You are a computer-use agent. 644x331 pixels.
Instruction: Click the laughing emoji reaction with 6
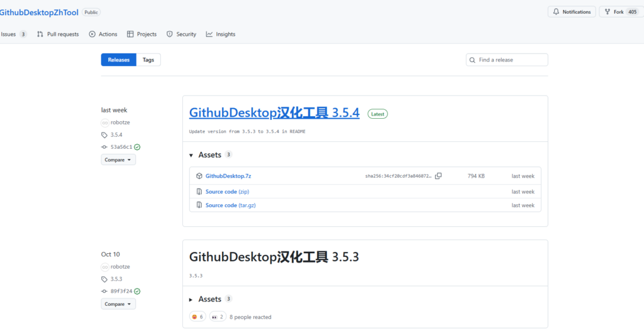[197, 317]
